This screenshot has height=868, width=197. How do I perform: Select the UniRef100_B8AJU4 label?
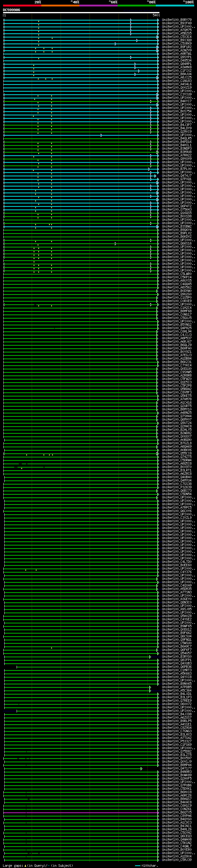point(177,74)
